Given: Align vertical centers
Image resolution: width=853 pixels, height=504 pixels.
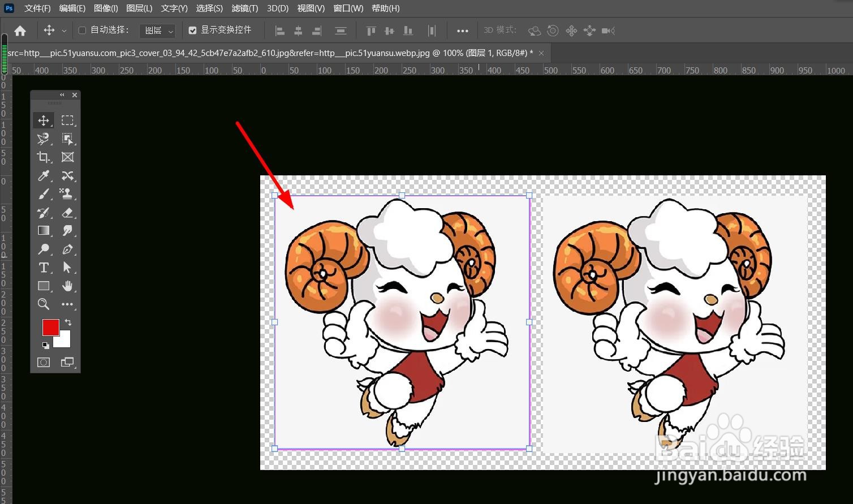Looking at the screenshot, I should point(389,31).
